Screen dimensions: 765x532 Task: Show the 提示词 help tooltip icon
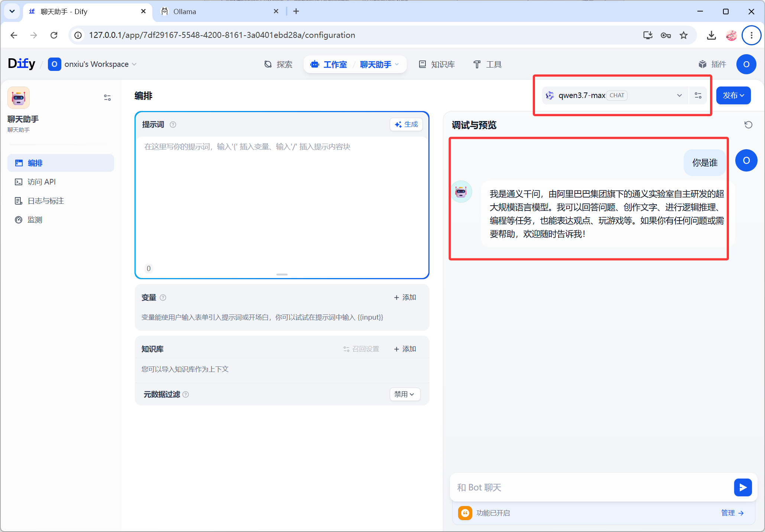173,125
